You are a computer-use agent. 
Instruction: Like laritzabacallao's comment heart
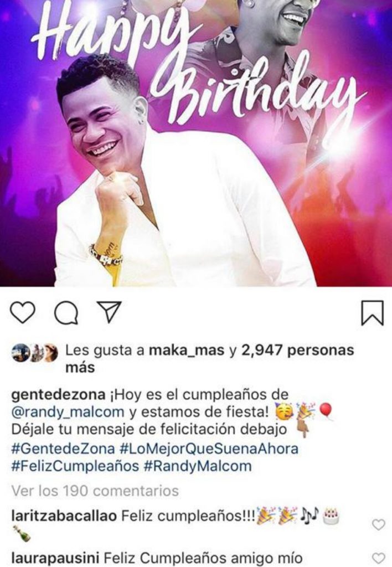click(x=378, y=525)
